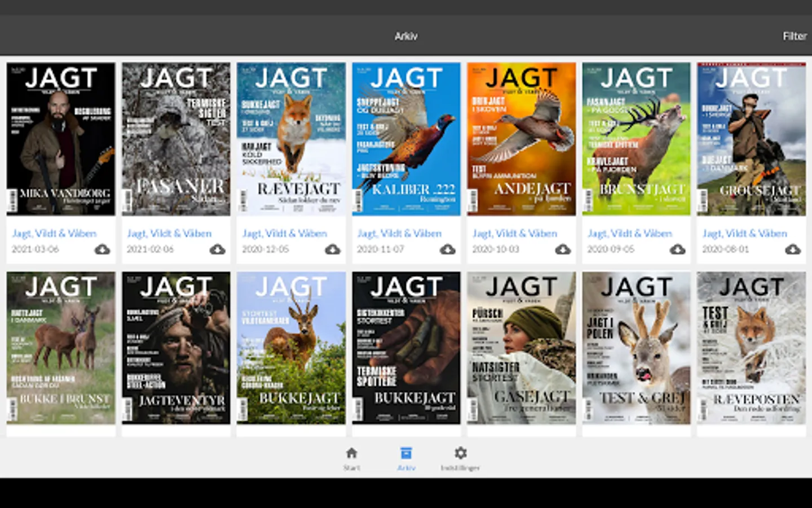Click the date text 2020-09-05

(x=611, y=249)
